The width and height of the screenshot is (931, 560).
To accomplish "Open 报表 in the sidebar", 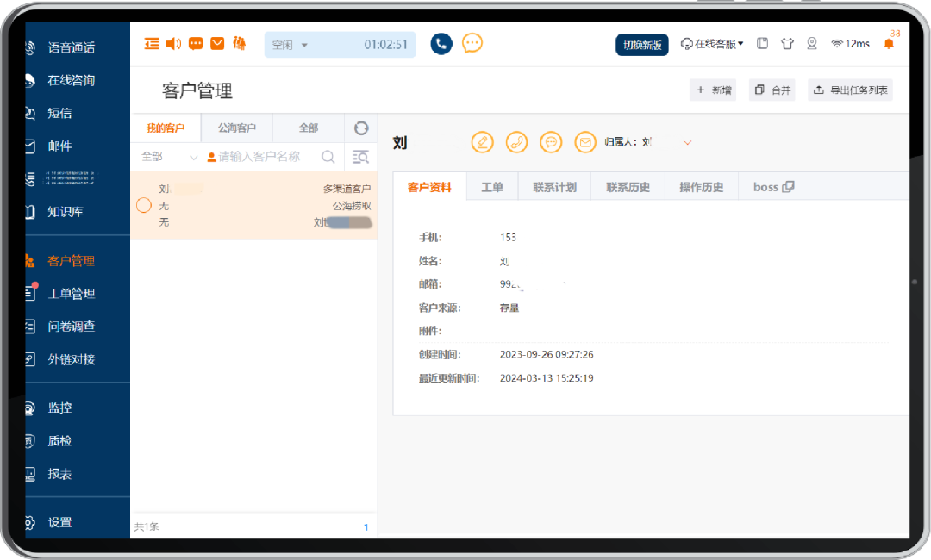I will tap(59, 474).
